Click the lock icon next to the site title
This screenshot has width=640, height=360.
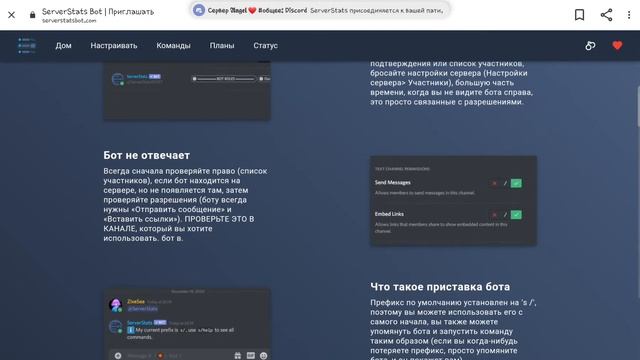[x=32, y=15]
